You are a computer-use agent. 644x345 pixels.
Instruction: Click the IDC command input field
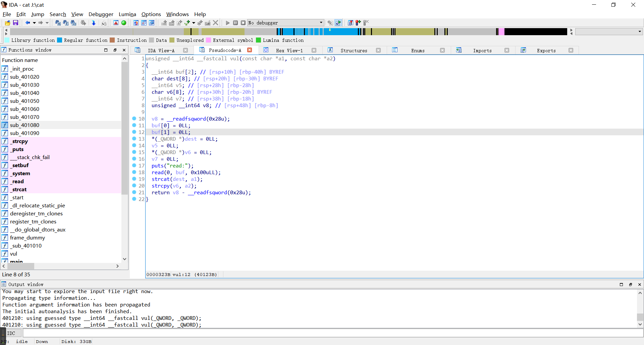(x=332, y=333)
